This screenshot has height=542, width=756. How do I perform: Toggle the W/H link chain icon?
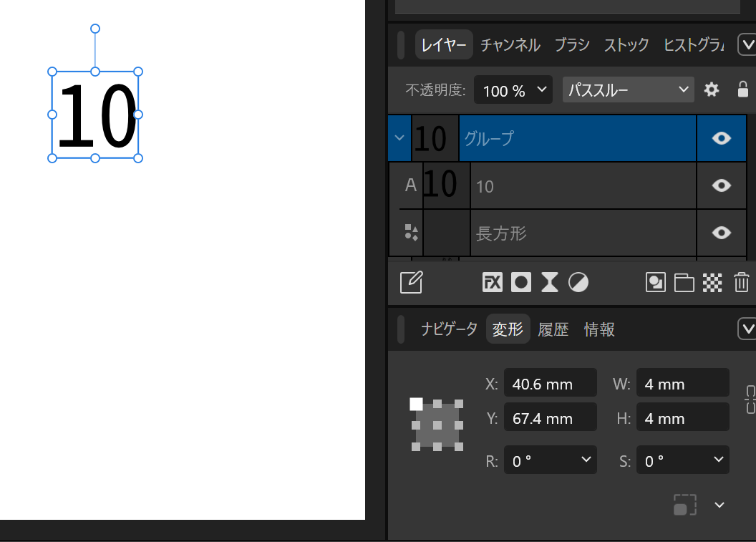coord(750,400)
